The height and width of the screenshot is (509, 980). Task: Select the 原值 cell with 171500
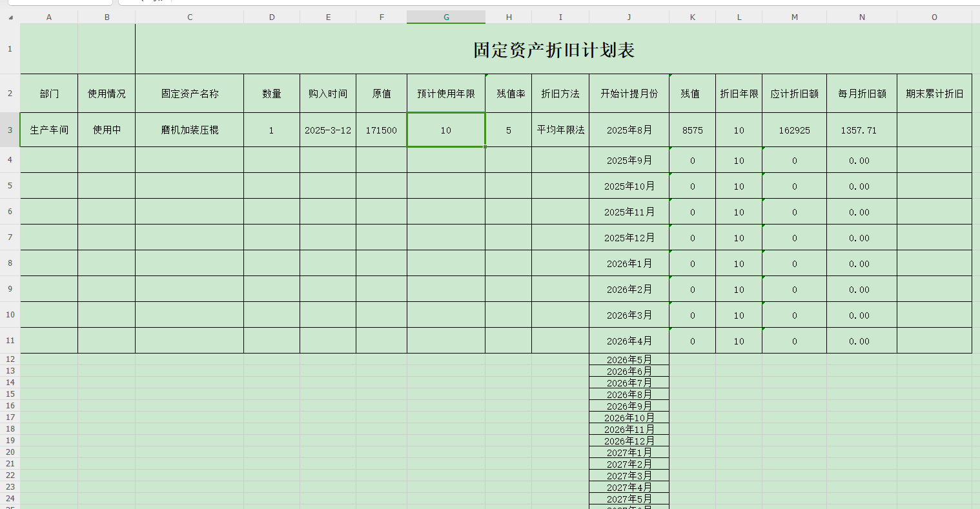click(382, 130)
